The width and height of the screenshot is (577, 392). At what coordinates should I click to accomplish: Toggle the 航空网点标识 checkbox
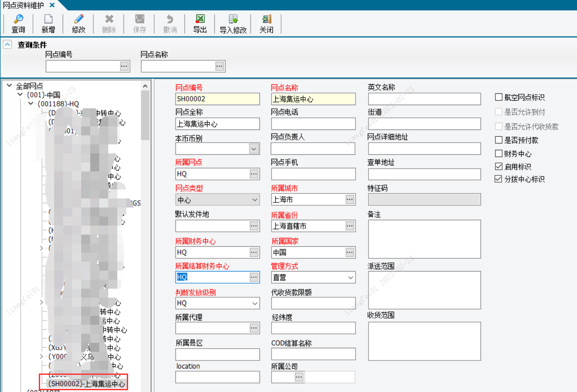499,97
